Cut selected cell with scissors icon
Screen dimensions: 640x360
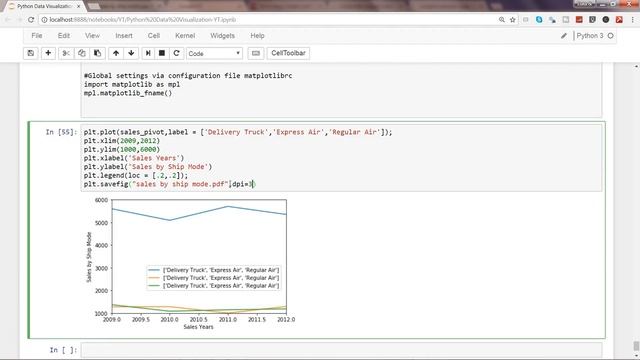(66, 53)
